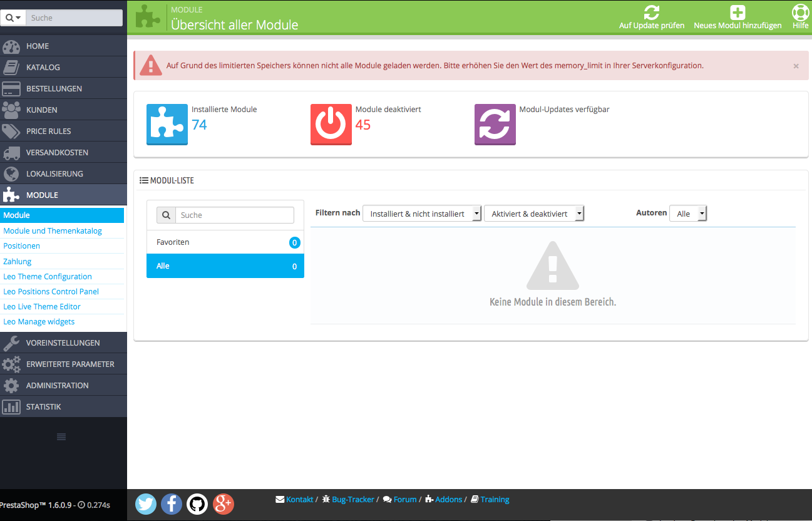Viewport: 812px width, 521px height.
Task: Open Leo Positions Control Panel
Action: [51, 292]
